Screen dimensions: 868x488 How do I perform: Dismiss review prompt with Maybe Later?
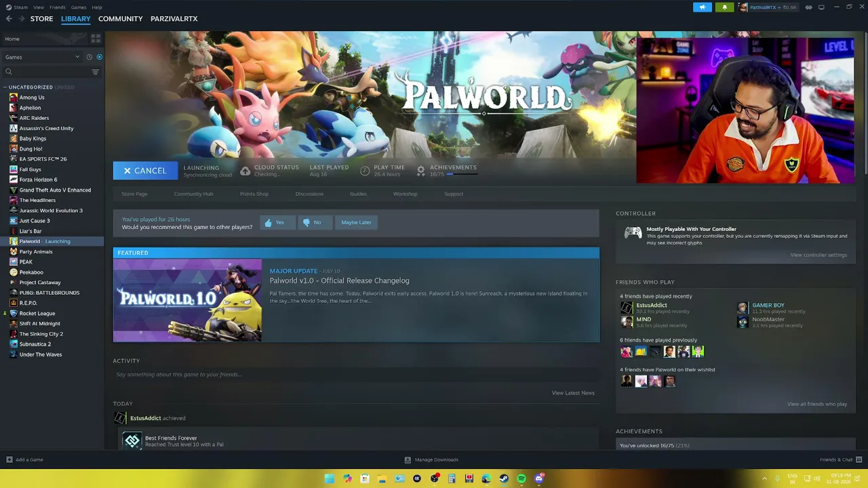356,222
